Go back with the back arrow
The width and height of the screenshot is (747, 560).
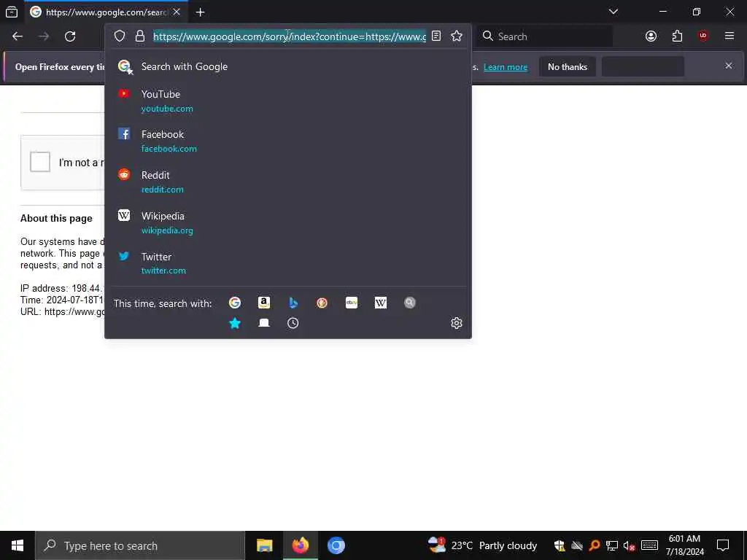tap(18, 36)
